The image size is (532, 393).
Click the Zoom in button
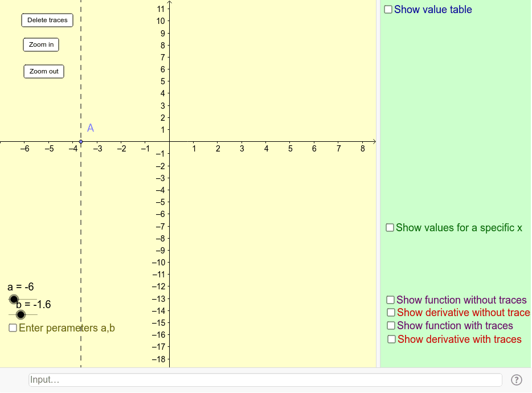pos(41,44)
